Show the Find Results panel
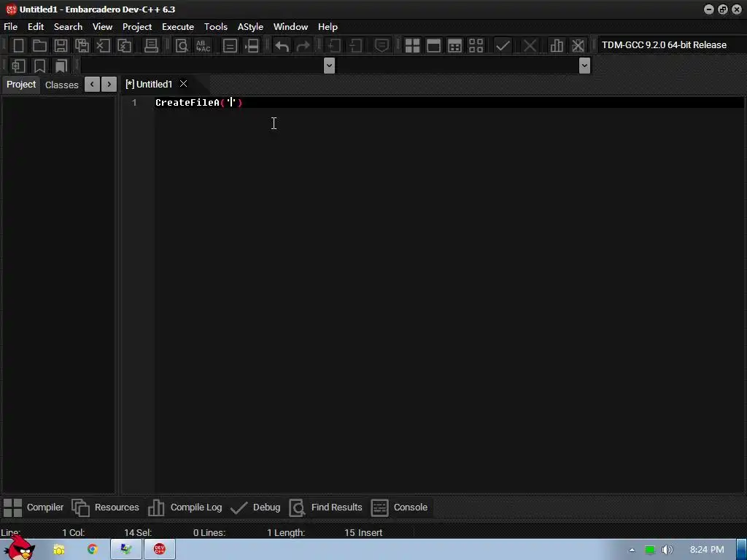The image size is (747, 560). 326,507
